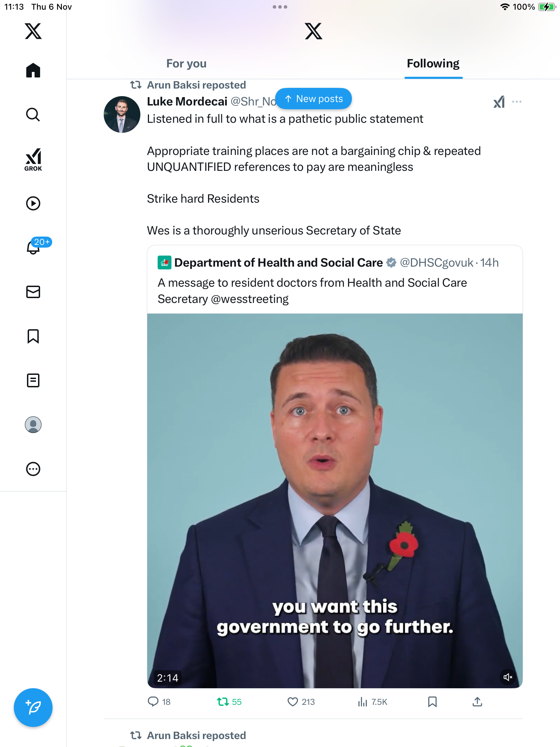Undo repost of Luke Mordecai's post

[x=223, y=702]
